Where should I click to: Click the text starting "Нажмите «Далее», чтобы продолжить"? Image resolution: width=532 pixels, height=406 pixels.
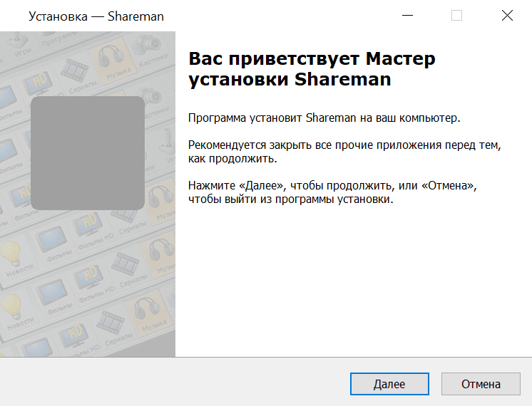click(x=332, y=192)
